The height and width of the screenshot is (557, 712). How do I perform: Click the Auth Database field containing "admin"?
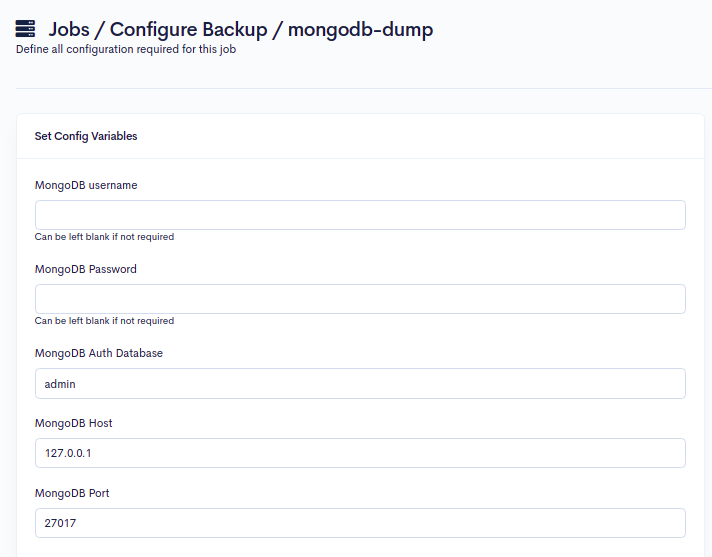click(360, 383)
